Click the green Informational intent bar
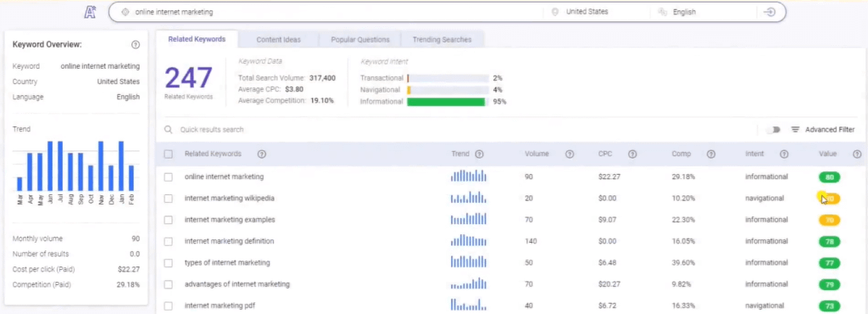 [x=446, y=102]
